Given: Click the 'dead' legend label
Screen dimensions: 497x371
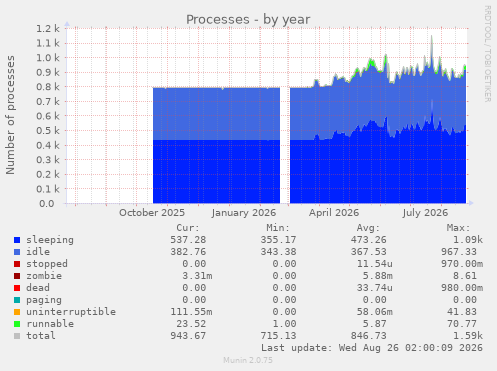Looking at the screenshot, I should pos(38,288).
